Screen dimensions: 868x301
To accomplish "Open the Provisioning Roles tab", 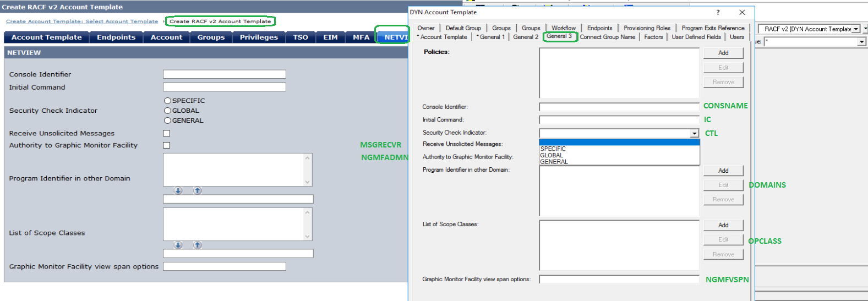I will click(647, 28).
